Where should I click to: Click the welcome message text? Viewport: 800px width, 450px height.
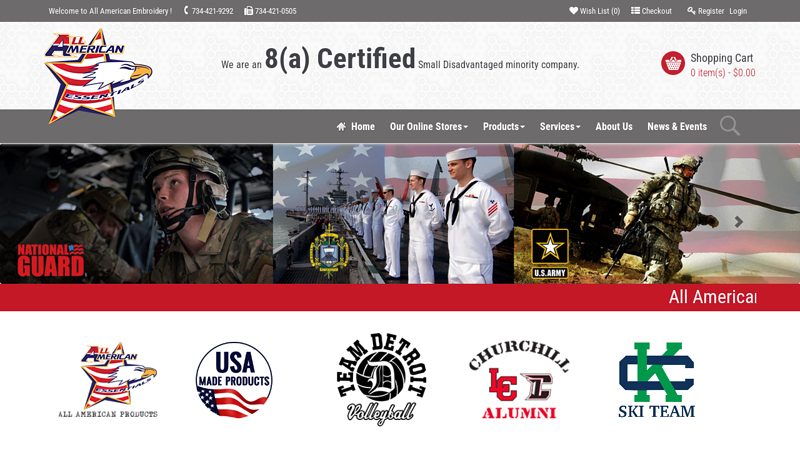tap(110, 11)
